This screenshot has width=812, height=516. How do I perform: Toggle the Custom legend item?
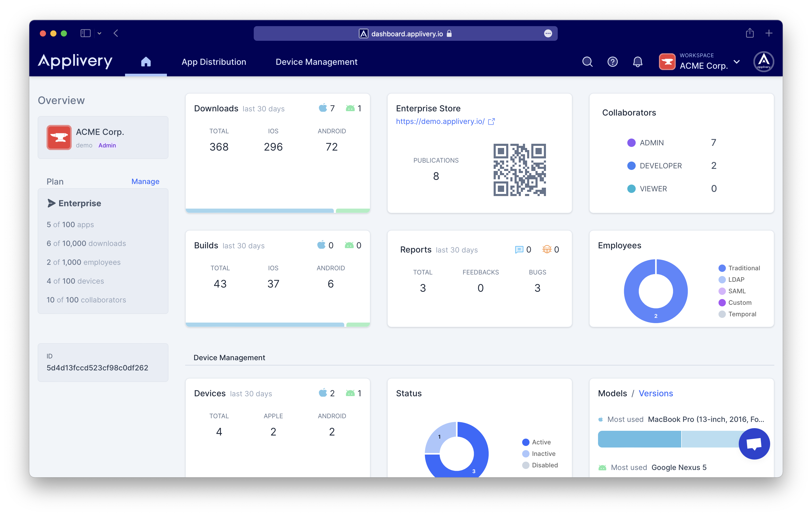click(735, 302)
